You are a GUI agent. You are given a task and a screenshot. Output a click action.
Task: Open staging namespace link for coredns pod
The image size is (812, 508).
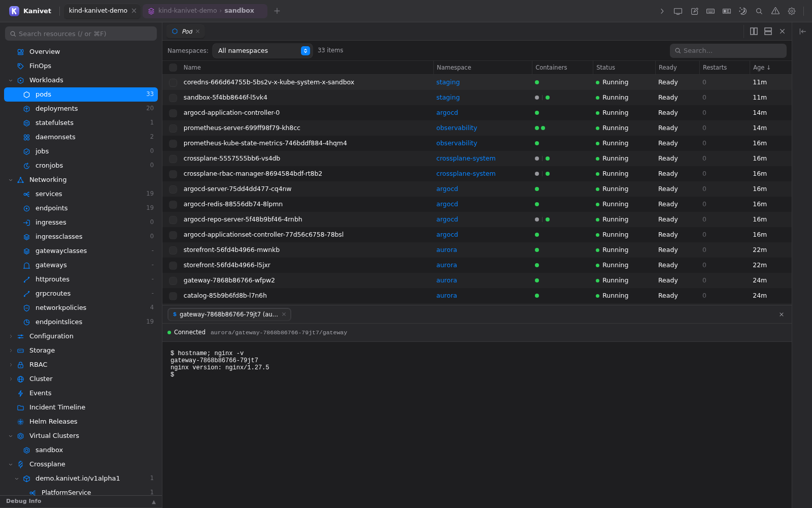click(448, 82)
